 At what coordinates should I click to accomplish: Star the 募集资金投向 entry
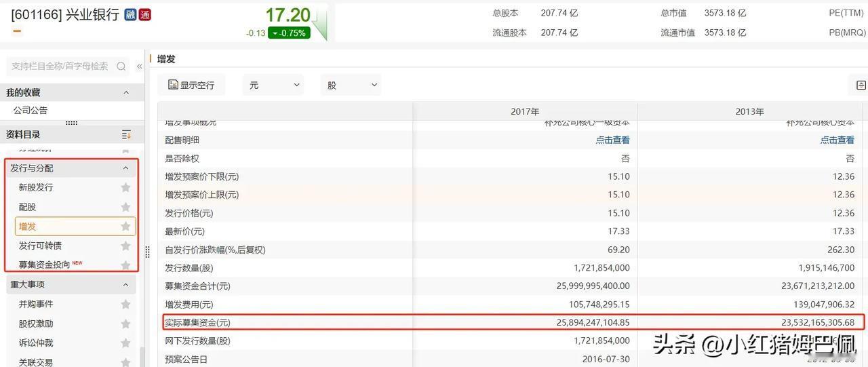click(x=125, y=265)
